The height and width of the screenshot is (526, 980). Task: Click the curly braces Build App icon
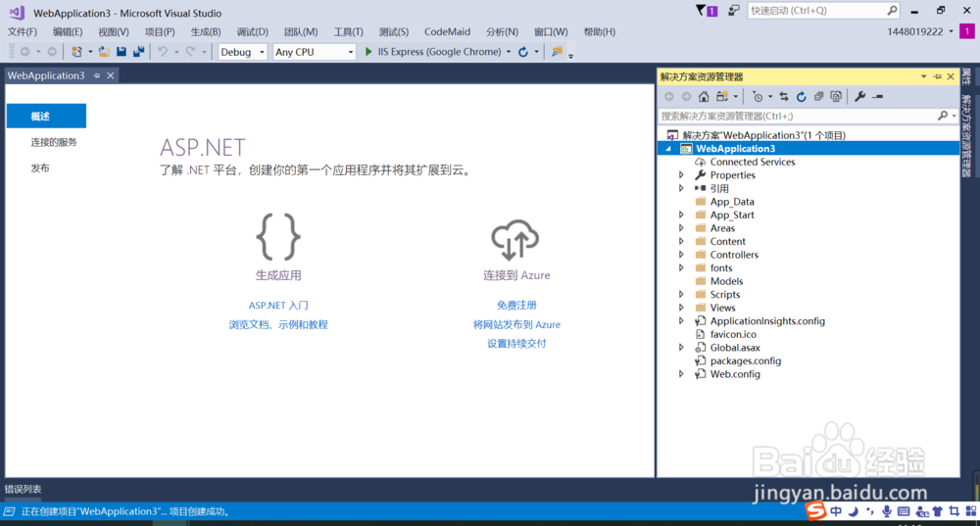pyautogui.click(x=278, y=237)
